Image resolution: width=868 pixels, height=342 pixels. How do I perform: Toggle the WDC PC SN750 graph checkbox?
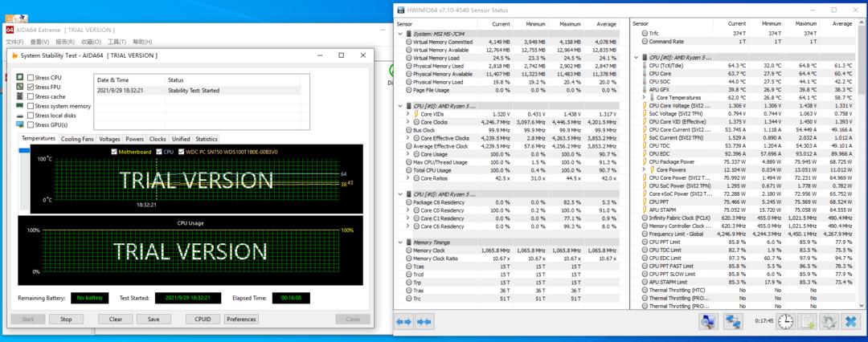(x=182, y=152)
